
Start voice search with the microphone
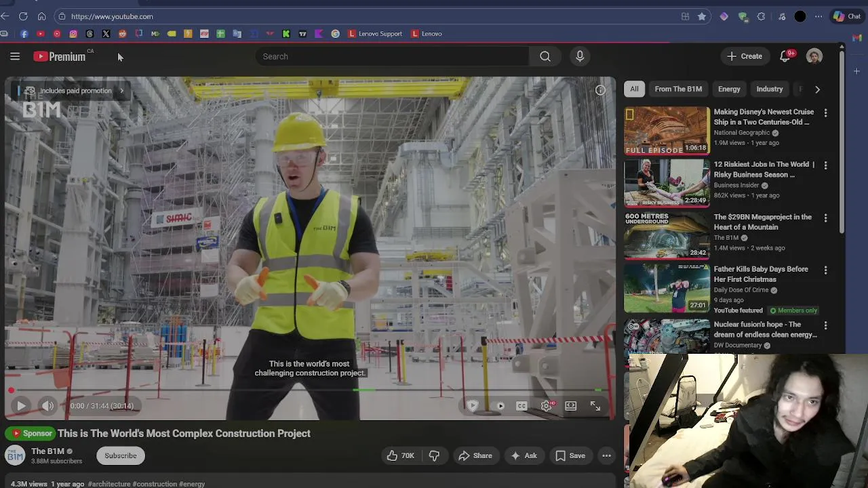(x=580, y=56)
